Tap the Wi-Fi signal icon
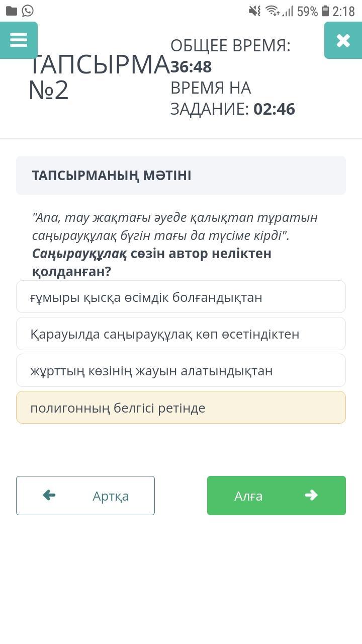Viewport: 362px width, 644px height. 272,11
